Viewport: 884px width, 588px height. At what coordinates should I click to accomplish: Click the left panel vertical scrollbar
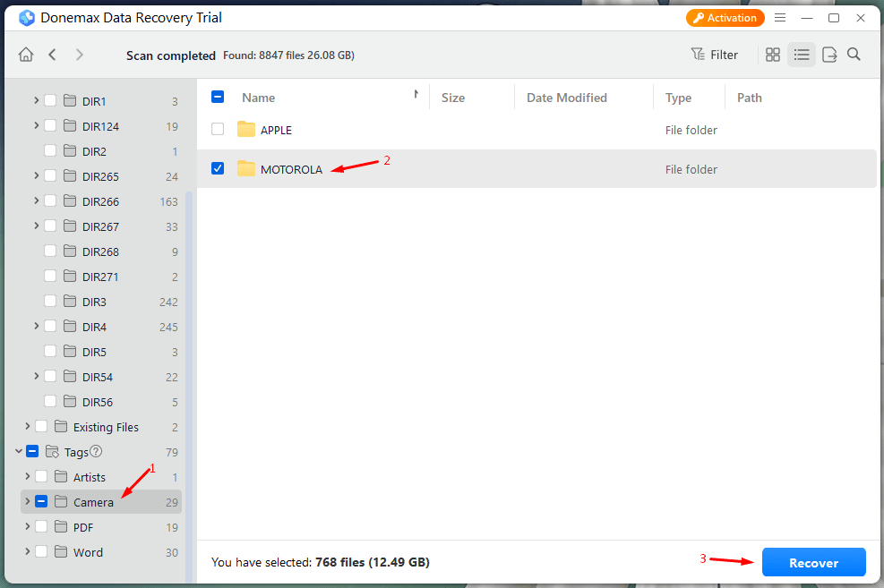[189, 388]
